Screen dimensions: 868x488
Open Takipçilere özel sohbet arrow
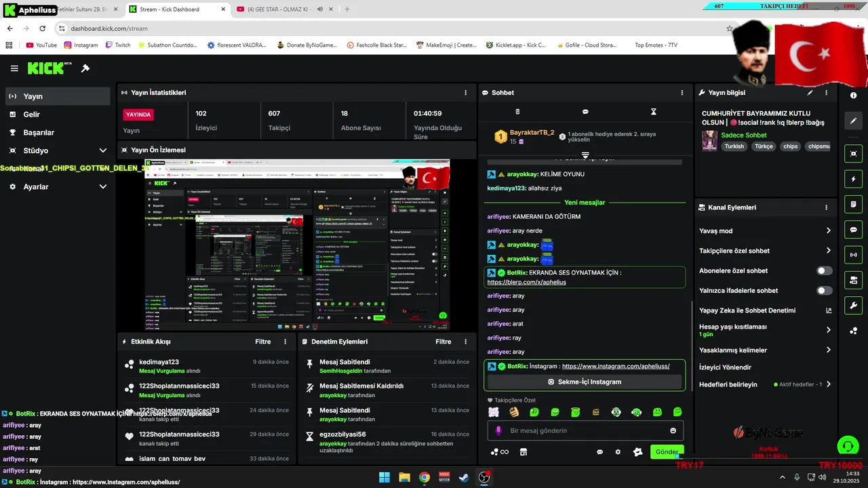[x=828, y=251]
